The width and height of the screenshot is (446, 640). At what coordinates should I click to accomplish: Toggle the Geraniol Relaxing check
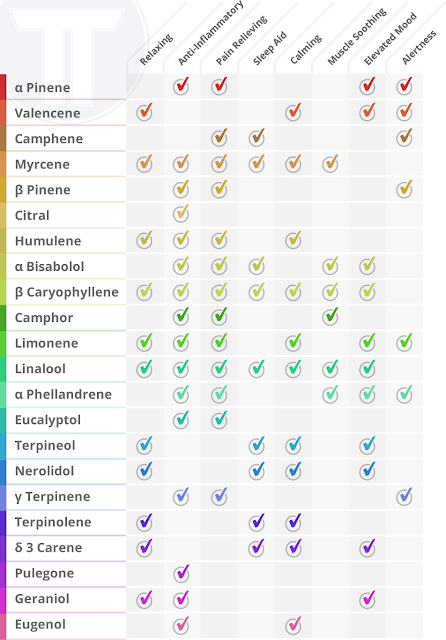point(144,599)
